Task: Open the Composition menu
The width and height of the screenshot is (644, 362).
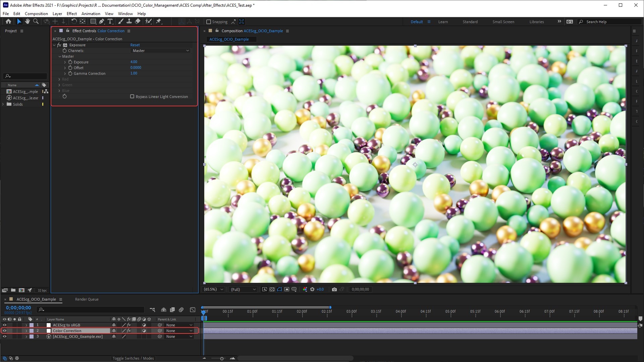Action: [36, 14]
